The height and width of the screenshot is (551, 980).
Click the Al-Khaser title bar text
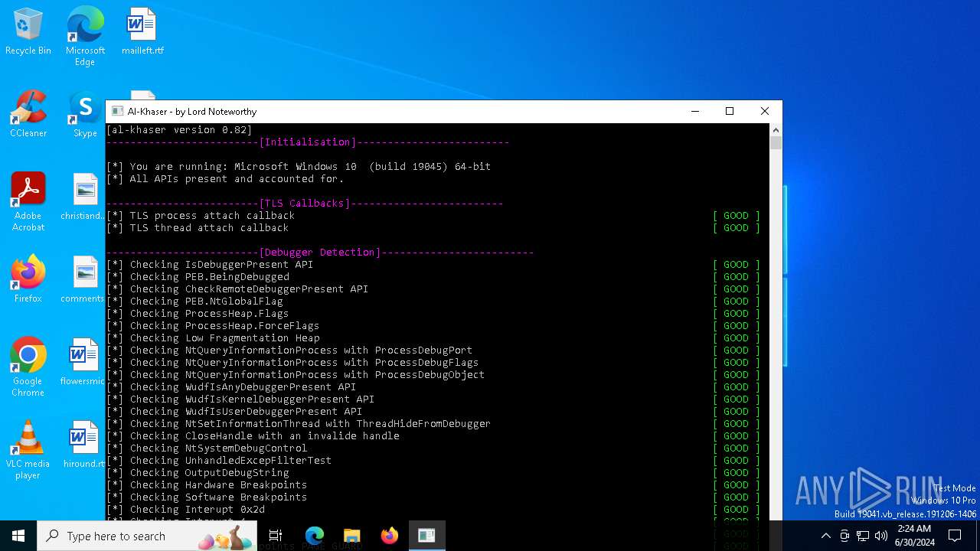tap(192, 112)
